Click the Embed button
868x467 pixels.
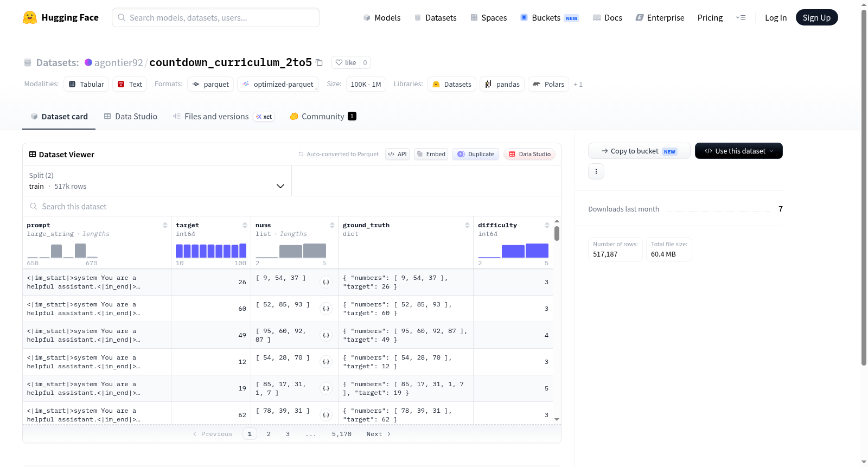[431, 154]
